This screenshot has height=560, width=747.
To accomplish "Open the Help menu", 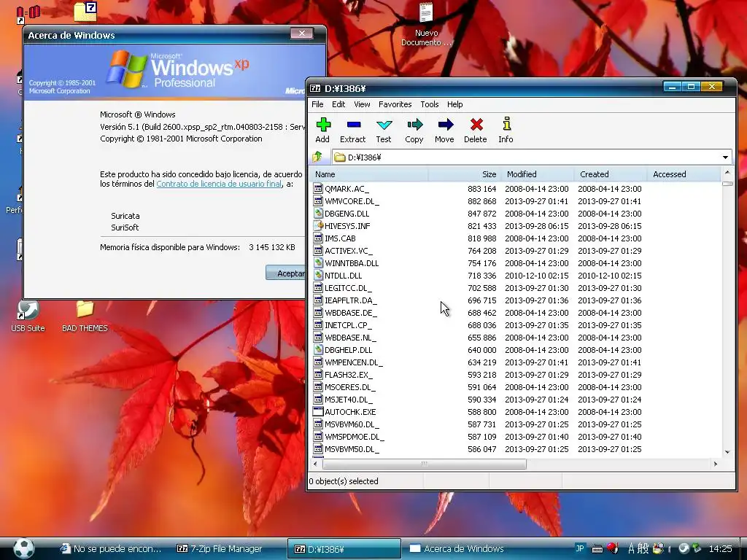I will pyautogui.click(x=454, y=104).
